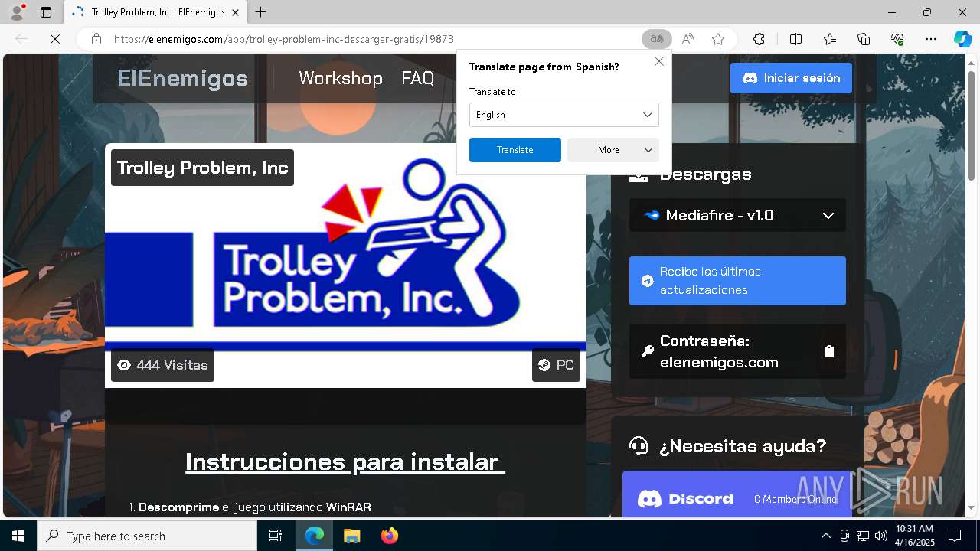The height and width of the screenshot is (551, 980).
Task: Open the Copilot sidebar icon
Action: [x=963, y=39]
